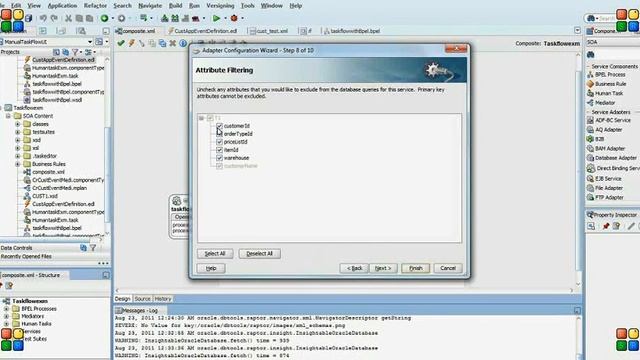The image size is (640, 360).
Task: Click the AQ Adapter icon in palette
Action: pos(590,130)
